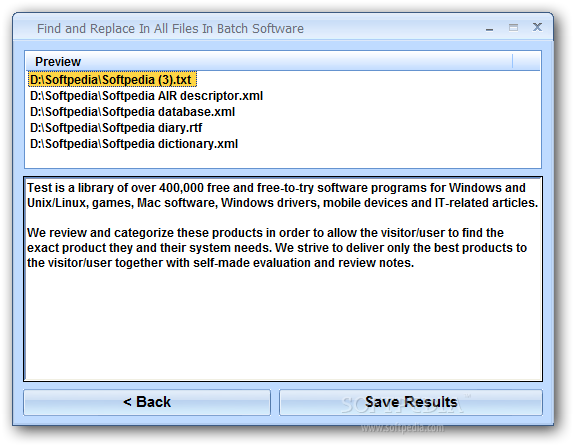Select Softpedia AIR descriptor.xml row

146,96
